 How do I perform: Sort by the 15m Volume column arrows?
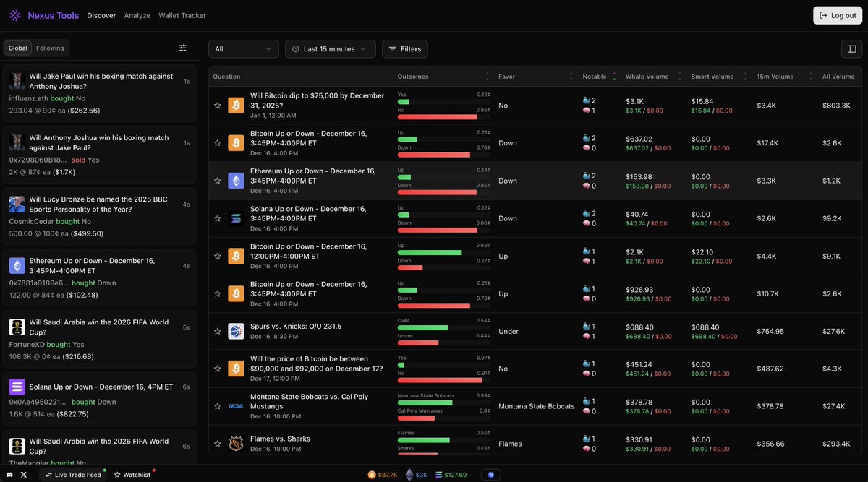pos(810,77)
